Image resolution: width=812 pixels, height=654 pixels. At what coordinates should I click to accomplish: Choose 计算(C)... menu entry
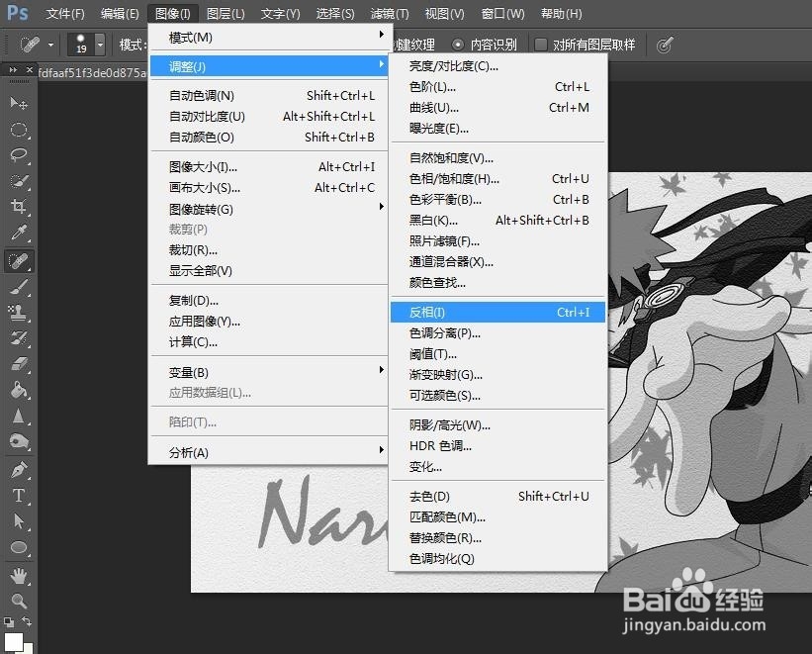269,342
